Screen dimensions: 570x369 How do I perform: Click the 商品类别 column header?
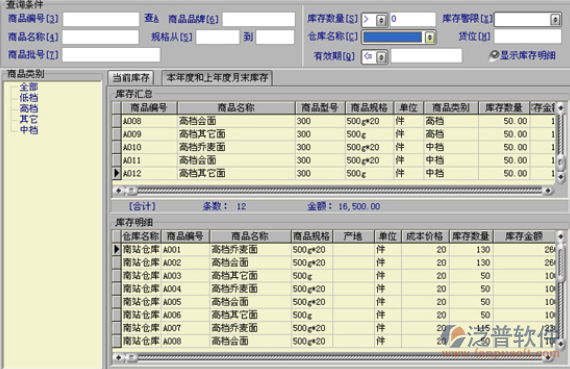coord(451,108)
